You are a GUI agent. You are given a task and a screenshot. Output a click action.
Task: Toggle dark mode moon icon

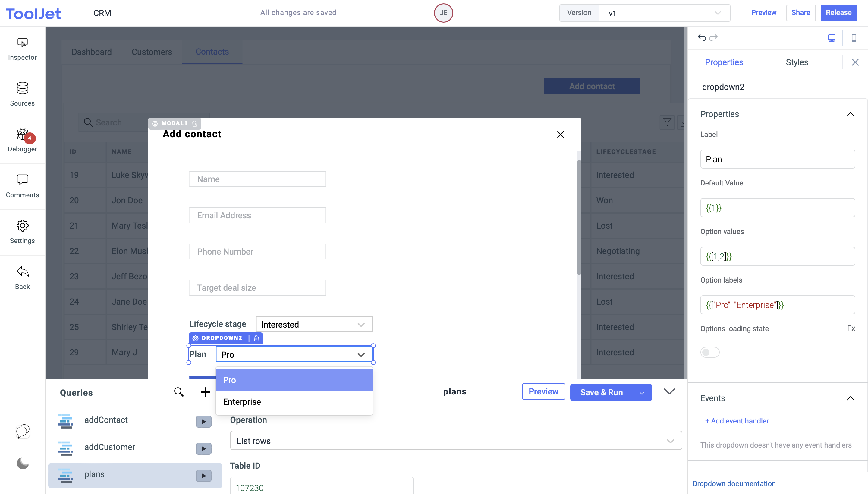point(23,464)
